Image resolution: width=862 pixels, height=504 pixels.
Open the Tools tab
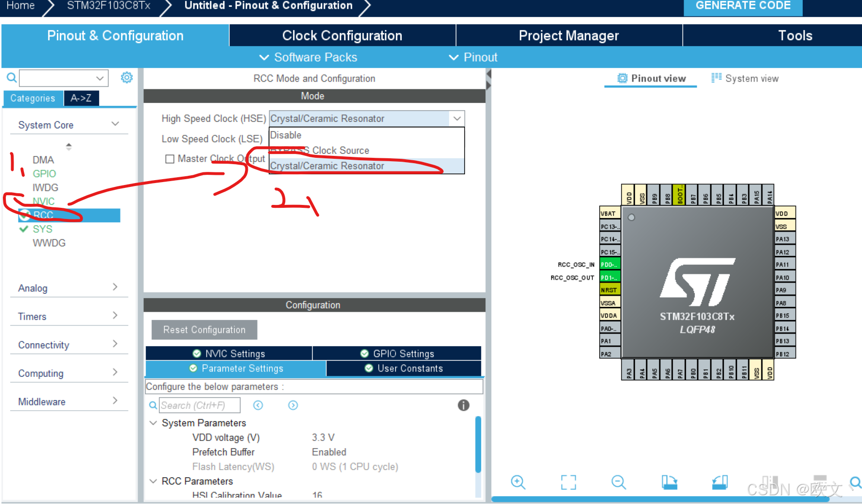click(x=795, y=35)
